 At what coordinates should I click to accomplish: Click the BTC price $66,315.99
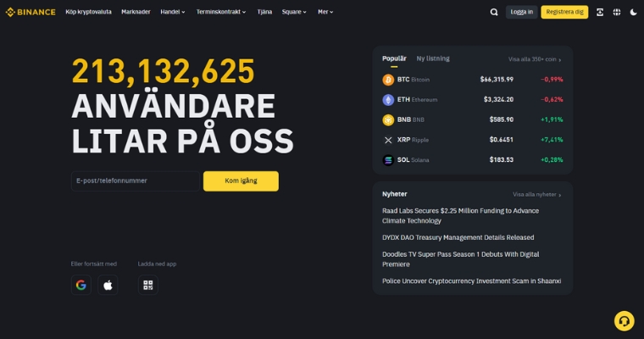[x=497, y=80]
